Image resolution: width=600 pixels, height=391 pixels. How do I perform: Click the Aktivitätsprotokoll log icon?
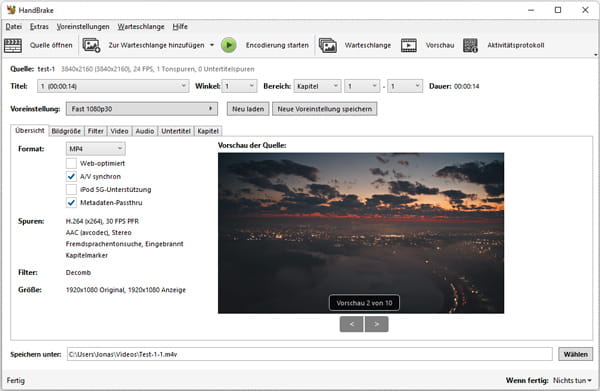click(470, 46)
